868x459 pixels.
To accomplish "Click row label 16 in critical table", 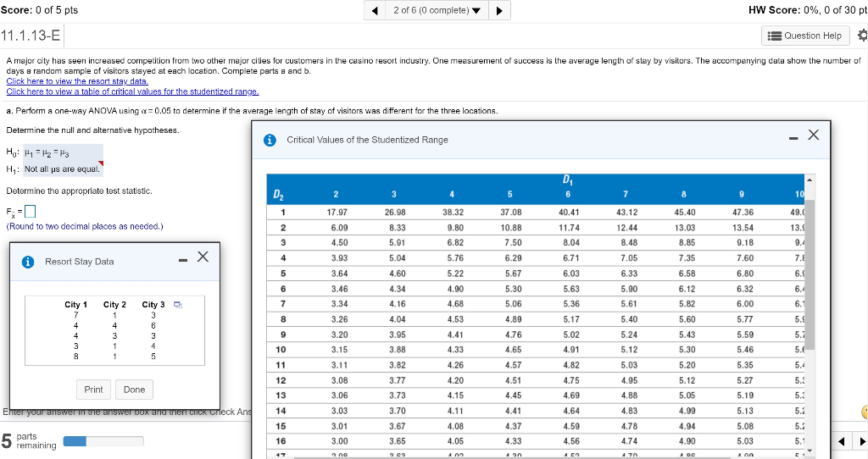I will pyautogui.click(x=281, y=441).
